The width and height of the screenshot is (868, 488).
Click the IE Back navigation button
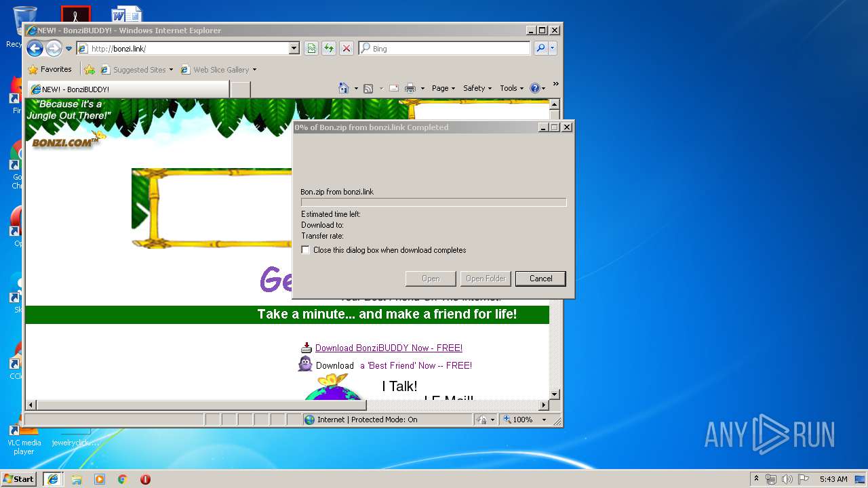35,48
